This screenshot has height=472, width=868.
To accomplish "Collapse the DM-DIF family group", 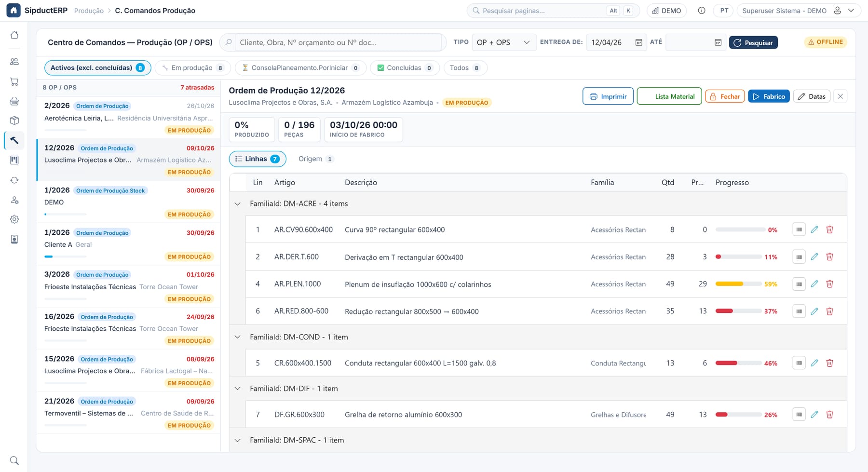I will (237, 389).
